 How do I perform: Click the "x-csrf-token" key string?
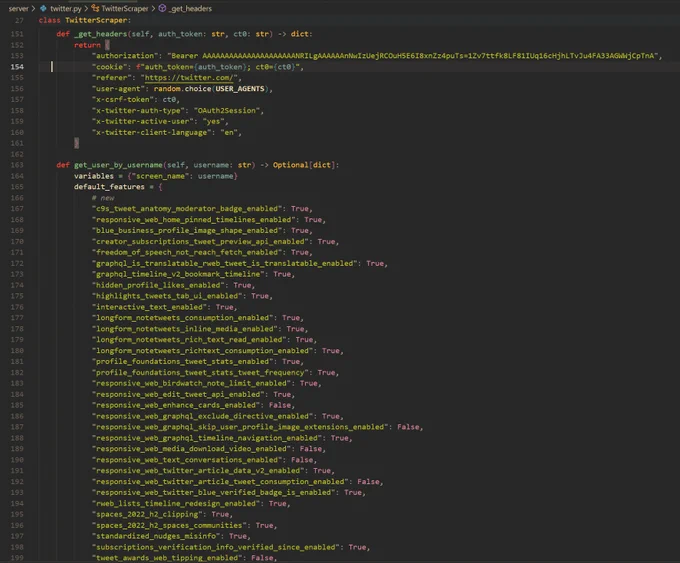[123, 99]
